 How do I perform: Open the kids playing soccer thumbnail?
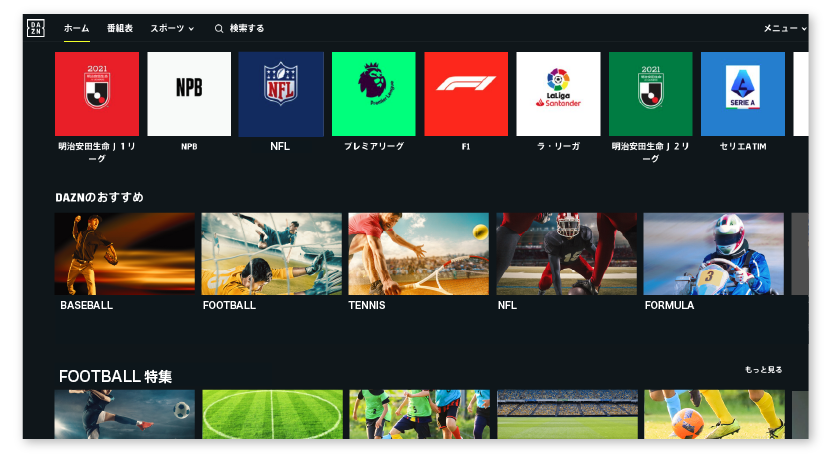[x=419, y=414]
